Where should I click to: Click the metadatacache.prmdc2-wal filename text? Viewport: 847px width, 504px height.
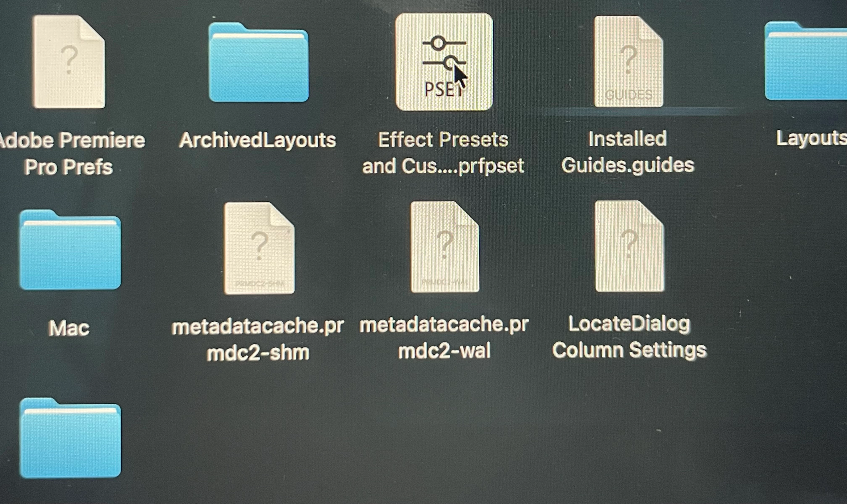[x=444, y=338]
